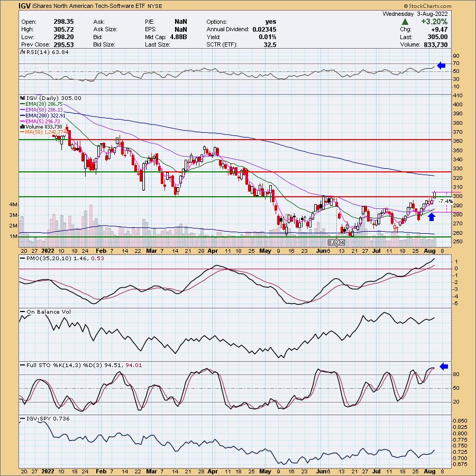
Task: Click the RSI(14) 63.84 indicator label
Action: (x=48, y=52)
